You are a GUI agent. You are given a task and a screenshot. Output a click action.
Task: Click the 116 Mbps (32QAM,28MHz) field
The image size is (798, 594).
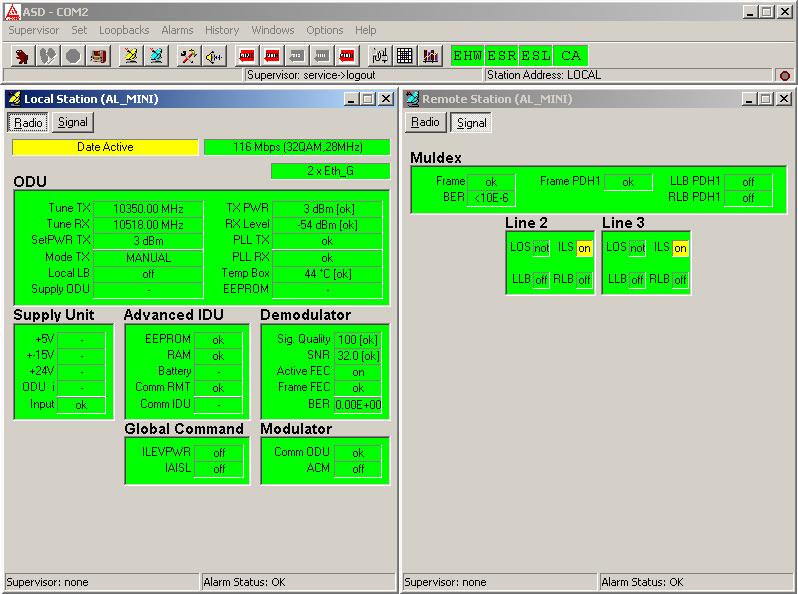(x=297, y=147)
